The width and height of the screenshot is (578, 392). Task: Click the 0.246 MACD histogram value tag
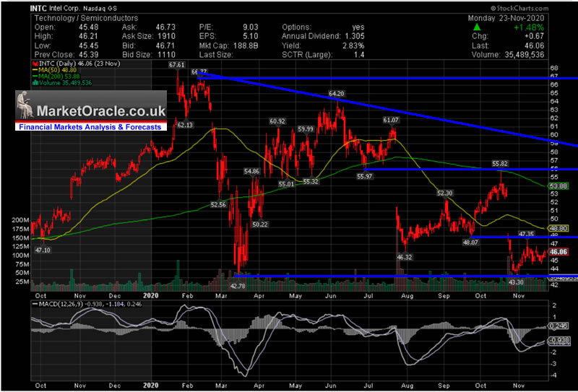click(559, 326)
